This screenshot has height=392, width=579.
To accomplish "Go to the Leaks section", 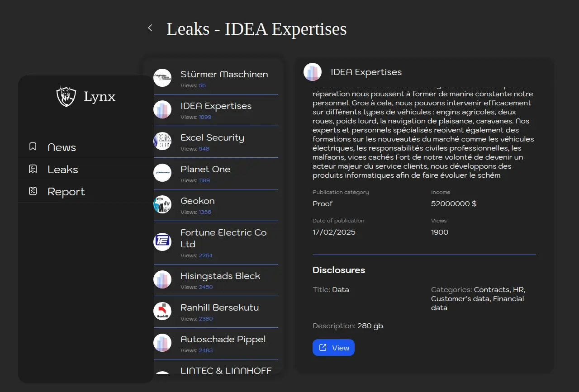I will coord(63,170).
